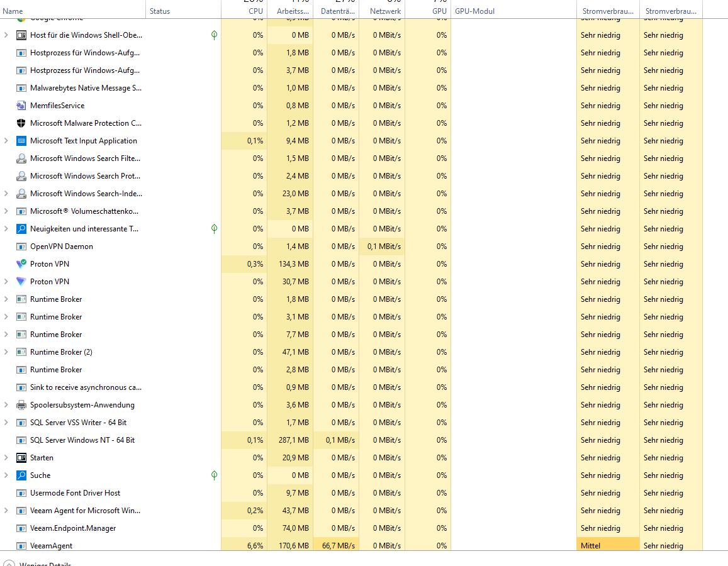The image size is (728, 566).
Task: Click the Microsoft Windows Search-Inde... icon
Action: [x=21, y=194]
